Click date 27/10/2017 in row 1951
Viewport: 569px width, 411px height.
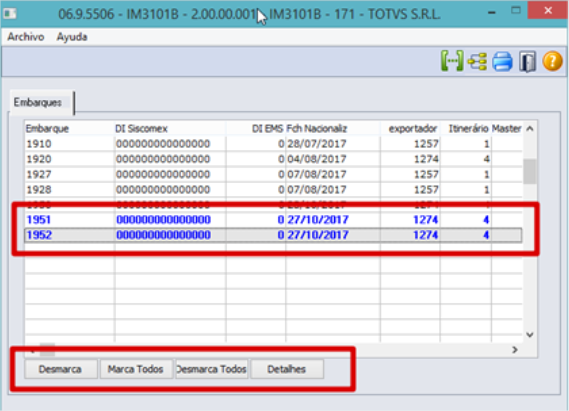[x=318, y=220]
